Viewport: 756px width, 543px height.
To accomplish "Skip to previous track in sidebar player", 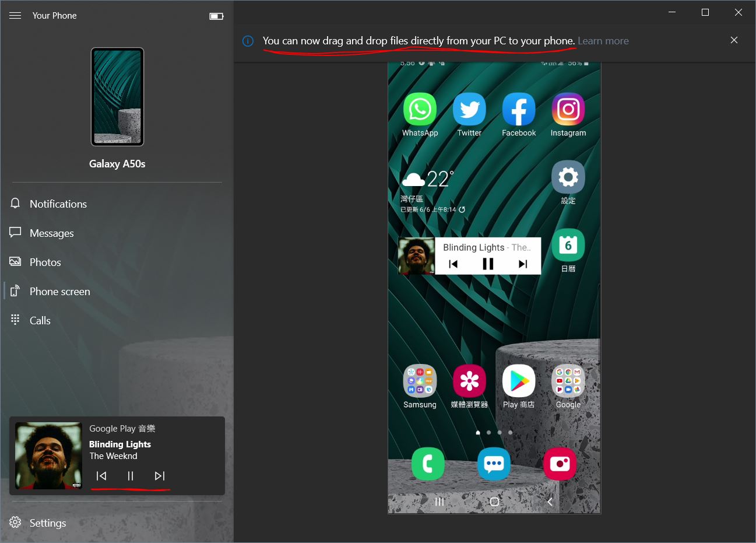I will click(101, 476).
